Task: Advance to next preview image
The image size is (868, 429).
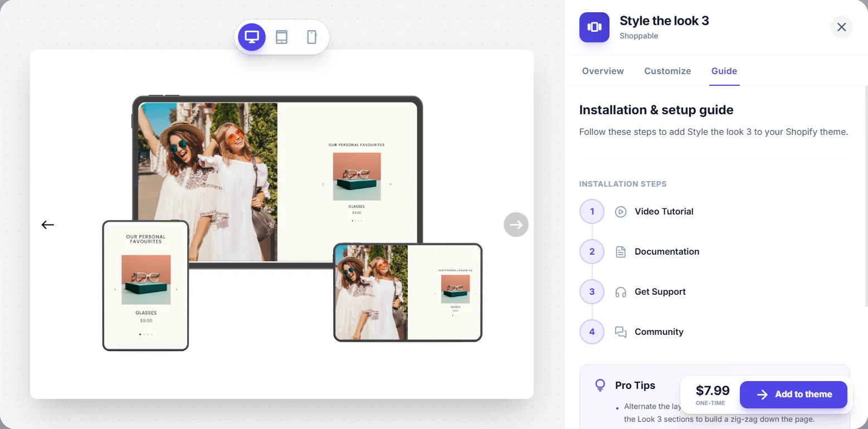Action: tap(516, 225)
